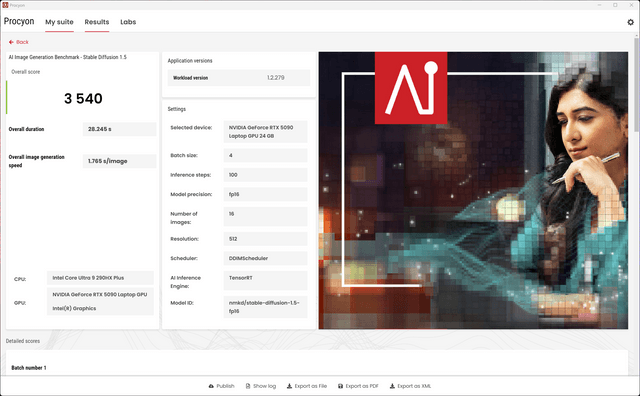Choose Export as File
The height and width of the screenshot is (396, 640).
[x=307, y=386]
